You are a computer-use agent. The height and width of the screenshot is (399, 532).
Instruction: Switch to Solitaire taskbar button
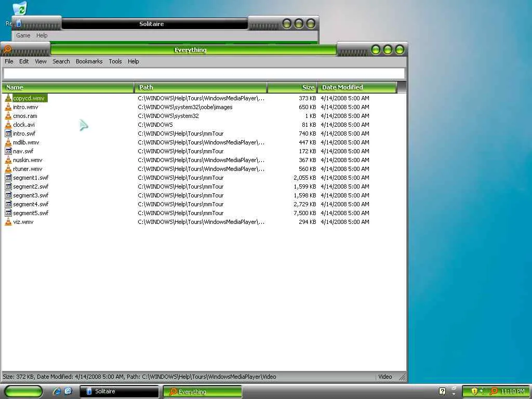(119, 391)
